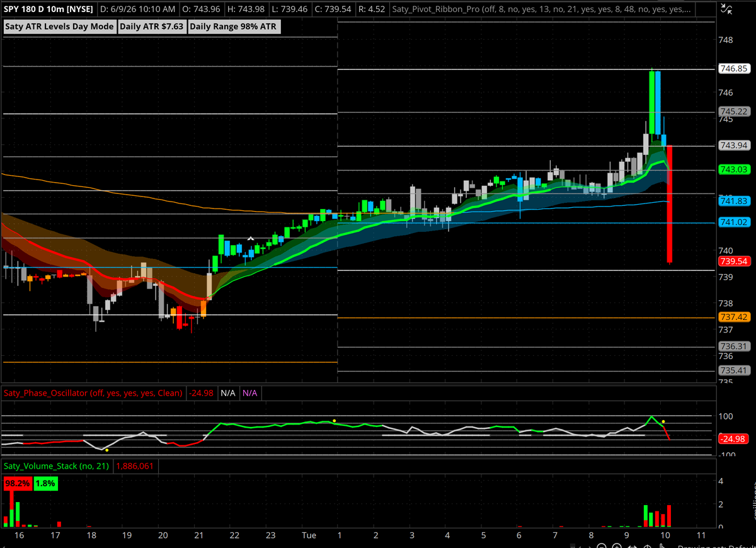Click the Saty ATR Levels Day Mode label
The height and width of the screenshot is (548, 756).
(60, 26)
